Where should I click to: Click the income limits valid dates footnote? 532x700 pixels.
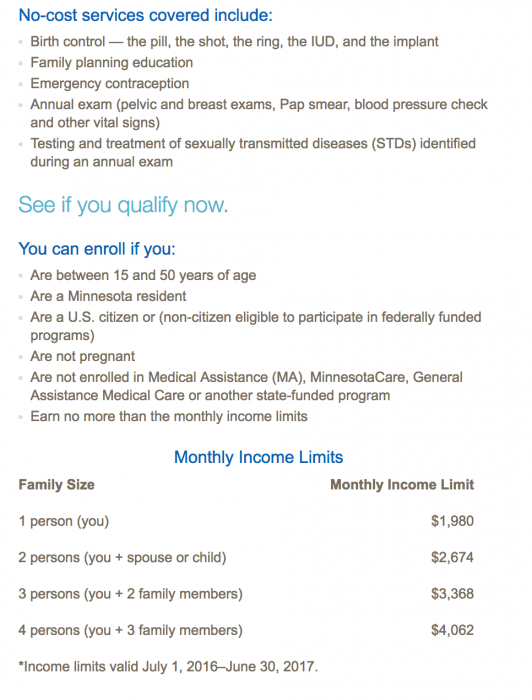point(168,667)
